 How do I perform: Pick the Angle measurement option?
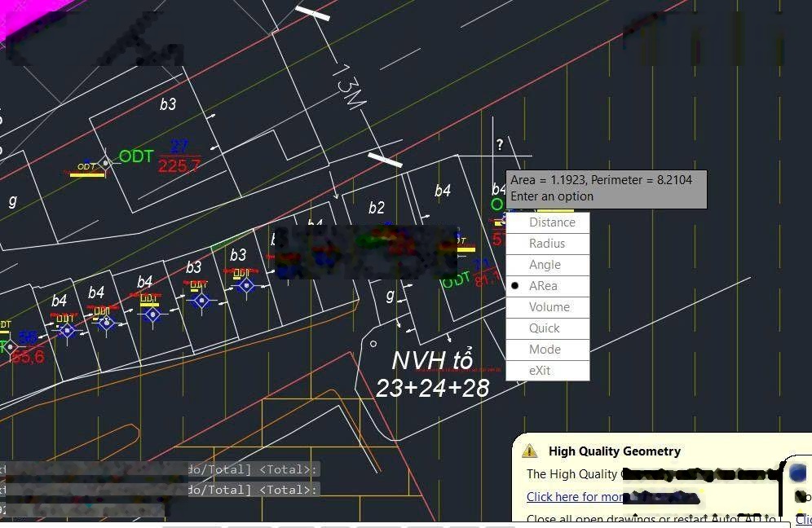point(545,265)
